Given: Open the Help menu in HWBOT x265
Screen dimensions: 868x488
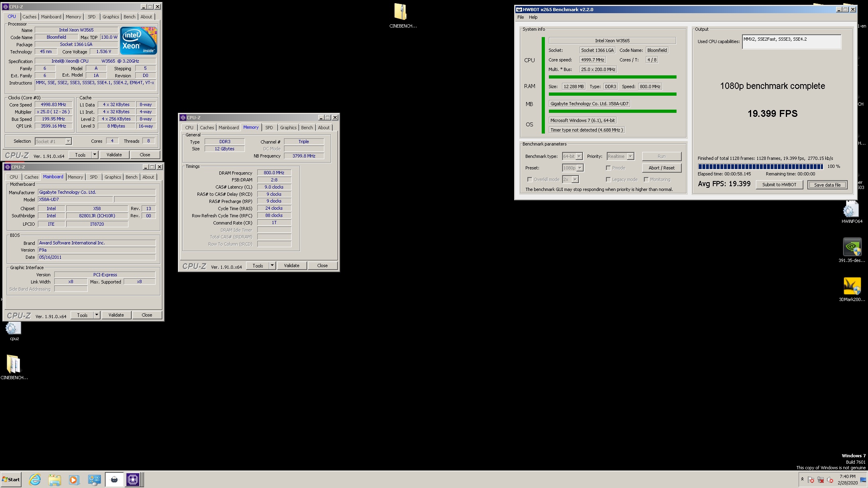Looking at the screenshot, I should point(533,17).
